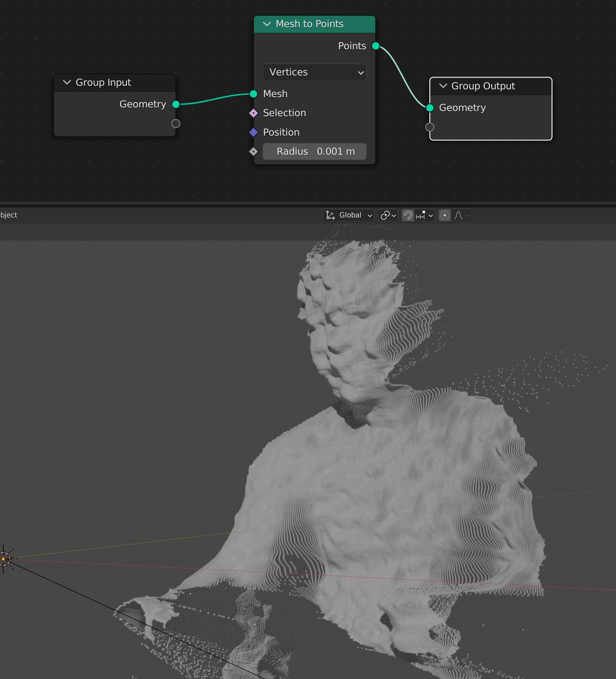
Task: Collapse the Group Input node
Action: [x=67, y=83]
